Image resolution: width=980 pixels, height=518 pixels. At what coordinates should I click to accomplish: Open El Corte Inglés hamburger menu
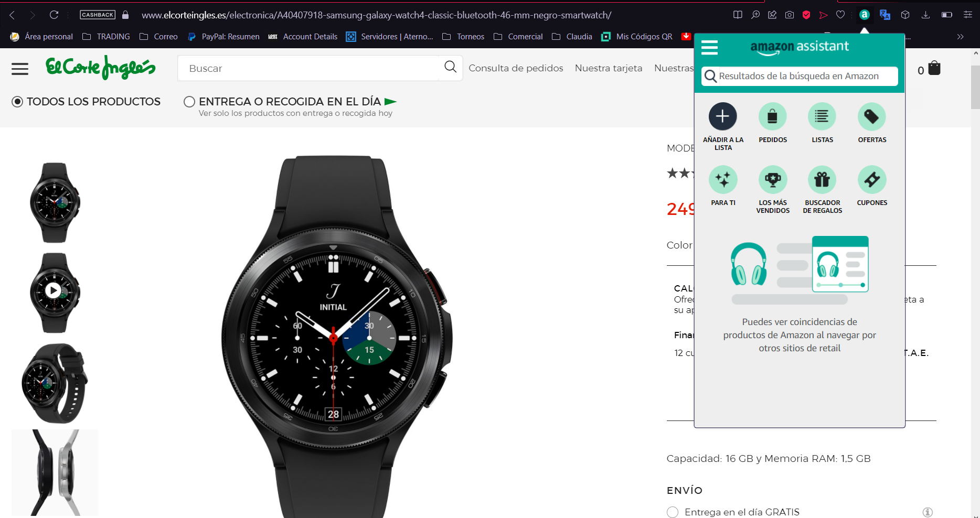[x=20, y=69]
